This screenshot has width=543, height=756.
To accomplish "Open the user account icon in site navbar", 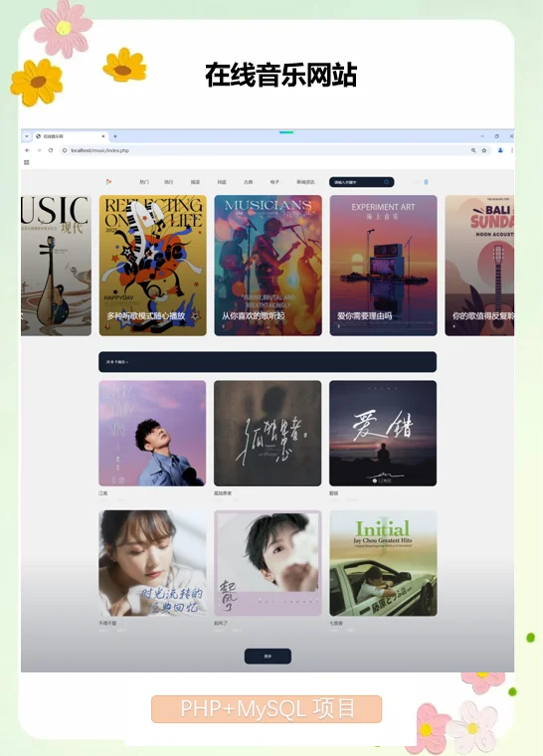I will (x=426, y=182).
